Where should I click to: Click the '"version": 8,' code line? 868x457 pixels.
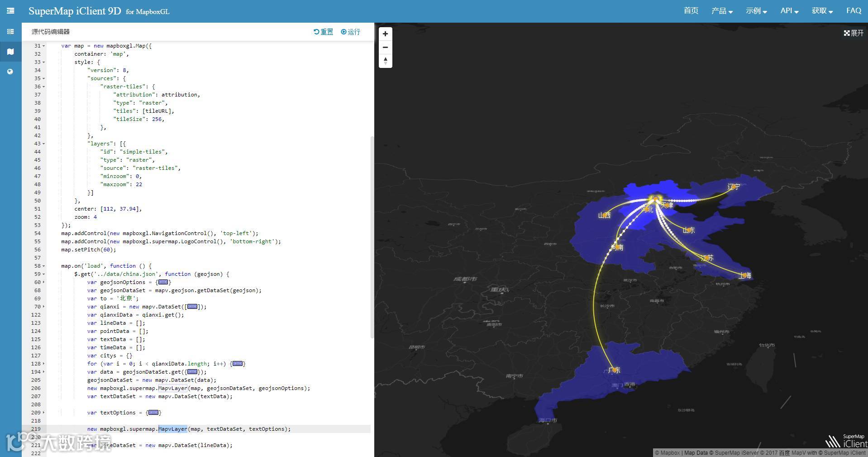[108, 70]
